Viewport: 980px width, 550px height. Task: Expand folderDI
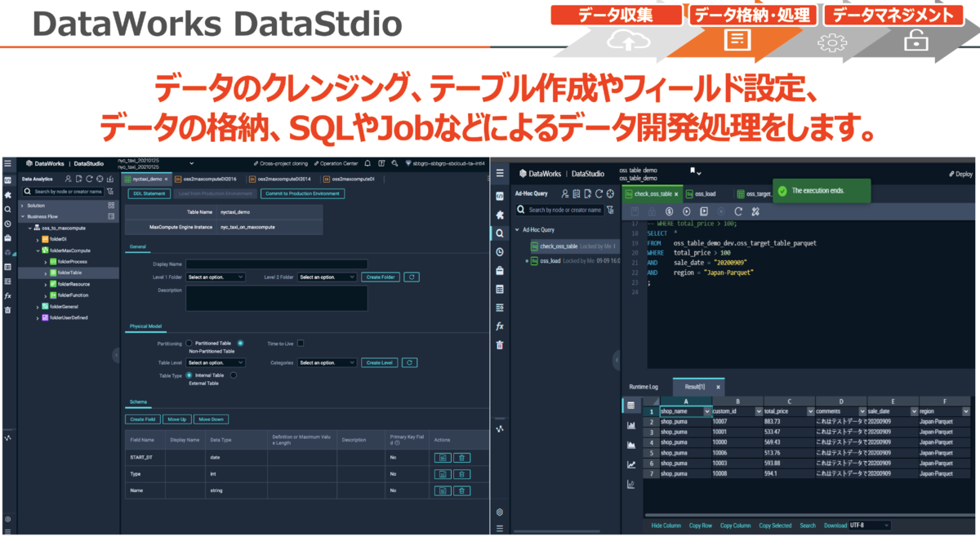click(37, 239)
